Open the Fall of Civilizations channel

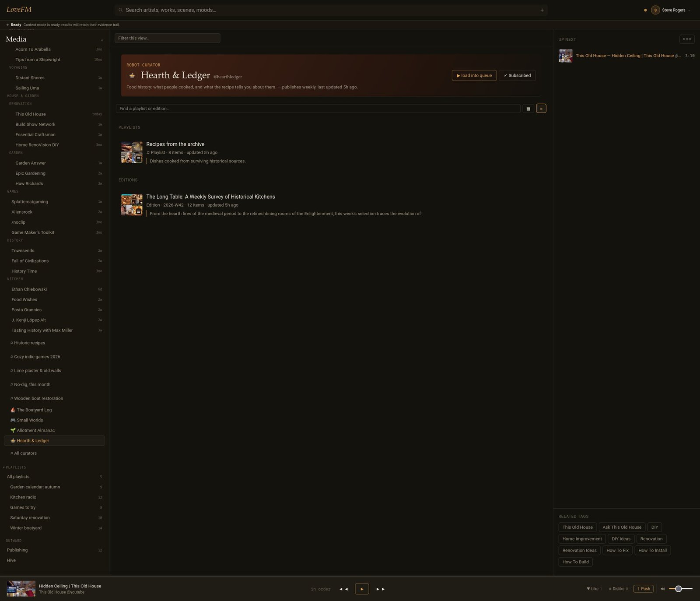point(55,261)
